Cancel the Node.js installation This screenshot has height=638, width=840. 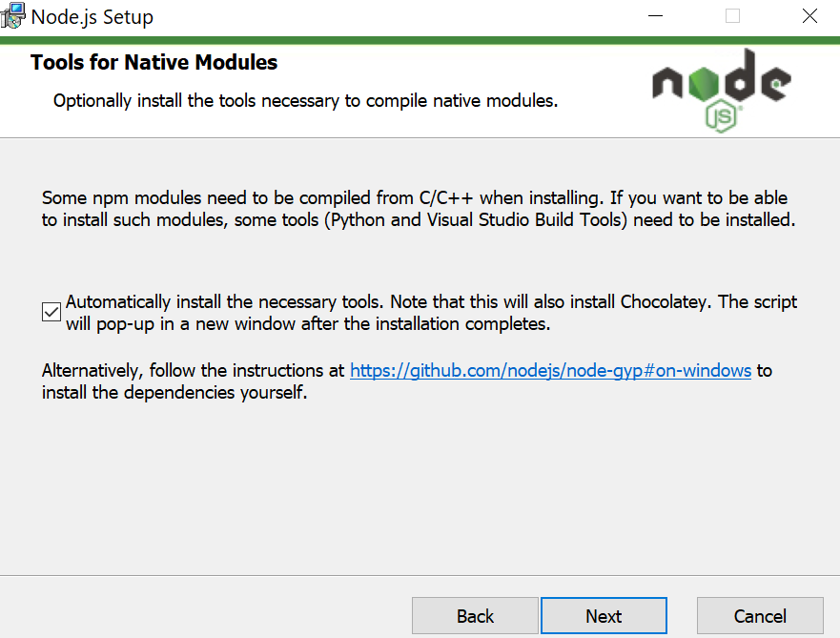[x=760, y=615]
